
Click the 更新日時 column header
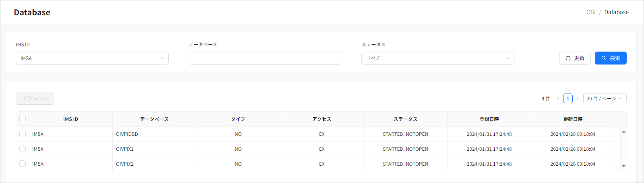pos(573,119)
